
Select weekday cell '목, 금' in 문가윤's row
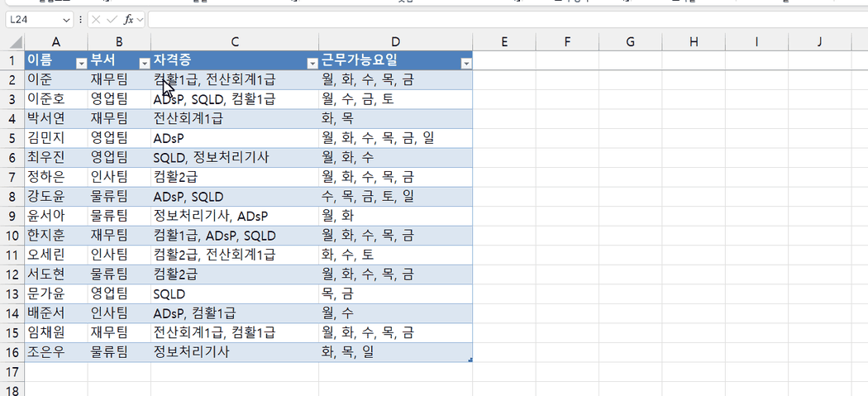point(395,293)
